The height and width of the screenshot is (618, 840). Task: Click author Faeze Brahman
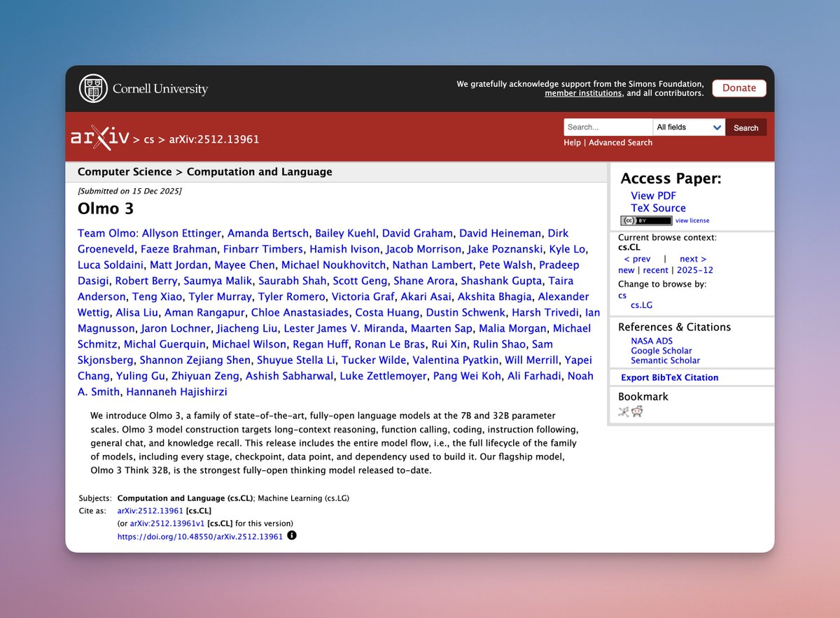[179, 249]
